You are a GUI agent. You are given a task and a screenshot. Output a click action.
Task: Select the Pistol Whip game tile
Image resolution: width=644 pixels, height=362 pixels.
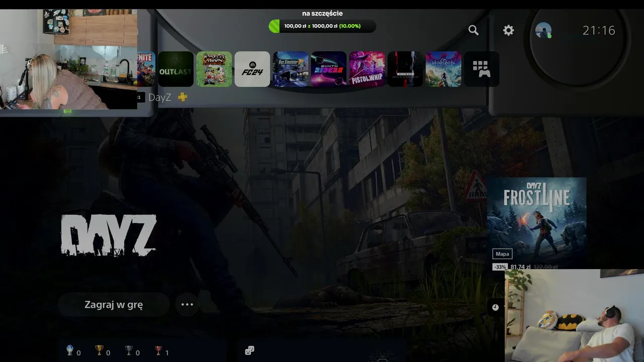[367, 69]
